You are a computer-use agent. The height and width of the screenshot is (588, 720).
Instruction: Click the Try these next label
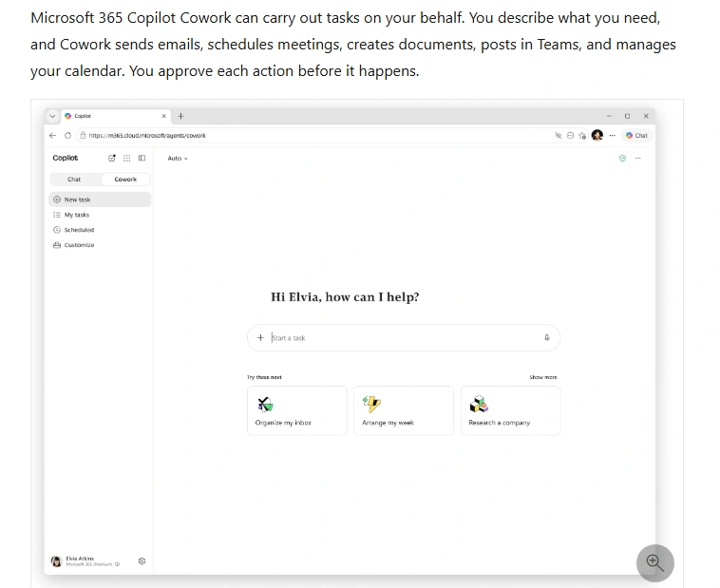pos(264,377)
